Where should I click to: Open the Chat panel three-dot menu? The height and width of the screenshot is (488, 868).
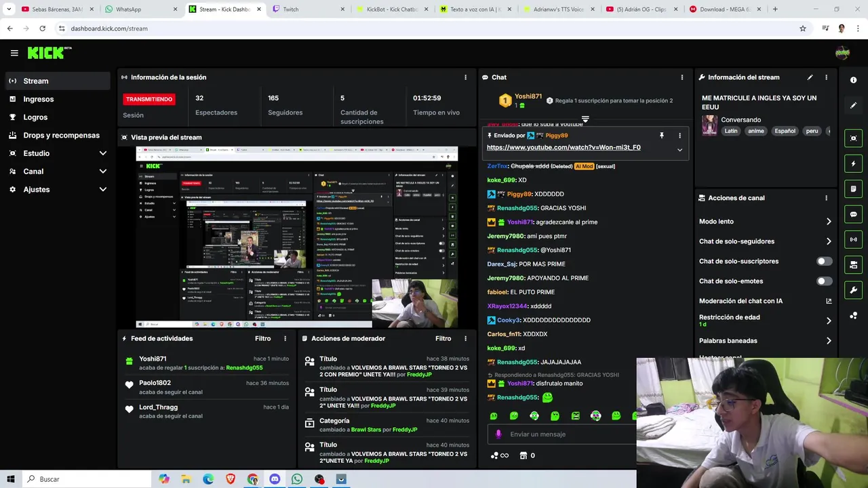(x=682, y=77)
